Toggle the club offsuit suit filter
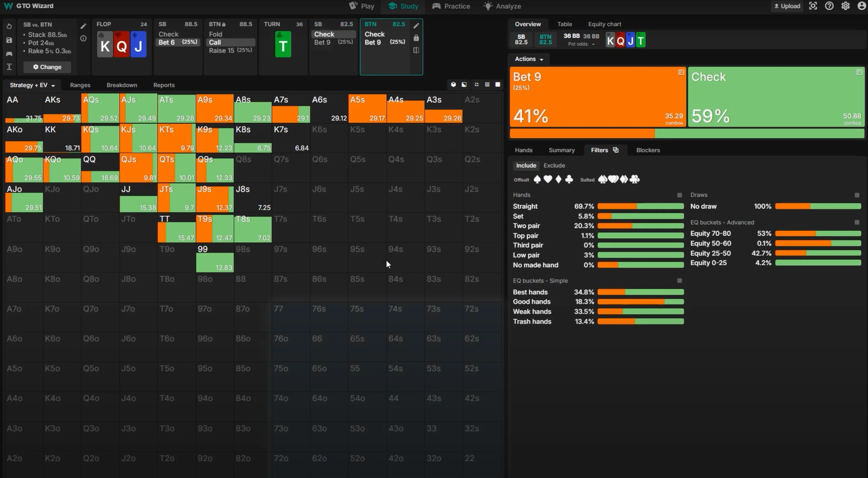The width and height of the screenshot is (868, 478). pyautogui.click(x=569, y=179)
